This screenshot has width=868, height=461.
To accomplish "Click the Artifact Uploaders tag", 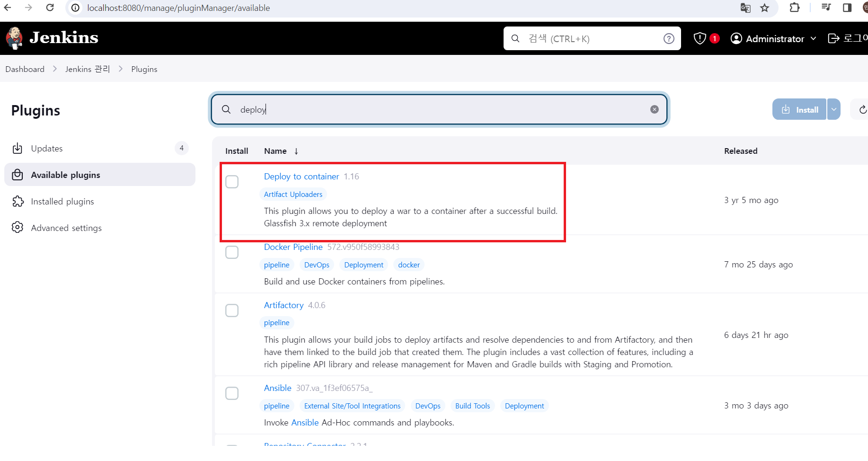I will coord(293,195).
